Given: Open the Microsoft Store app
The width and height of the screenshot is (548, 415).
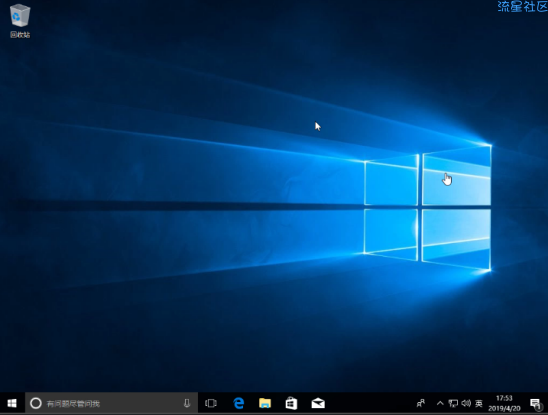Looking at the screenshot, I should click(291, 403).
